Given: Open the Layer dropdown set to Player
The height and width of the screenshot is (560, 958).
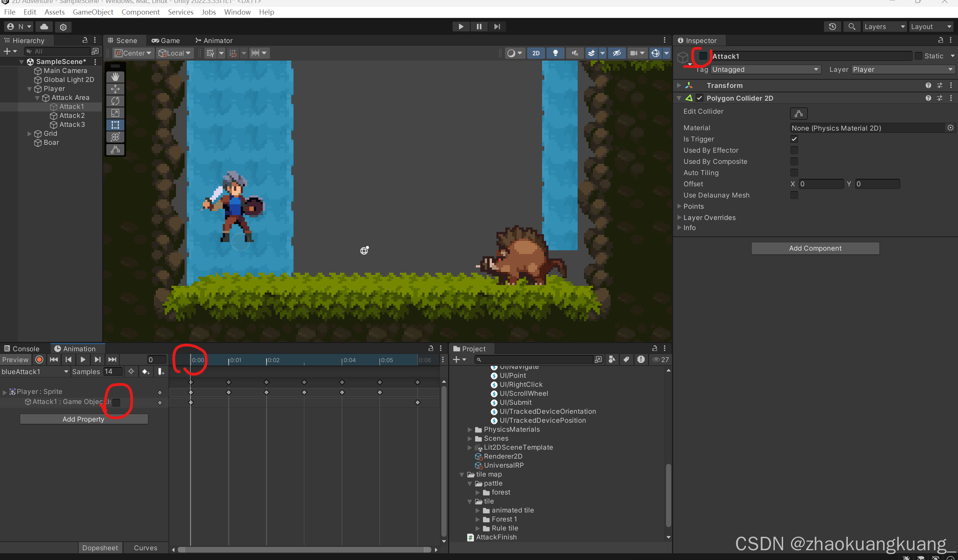Looking at the screenshot, I should pos(902,70).
